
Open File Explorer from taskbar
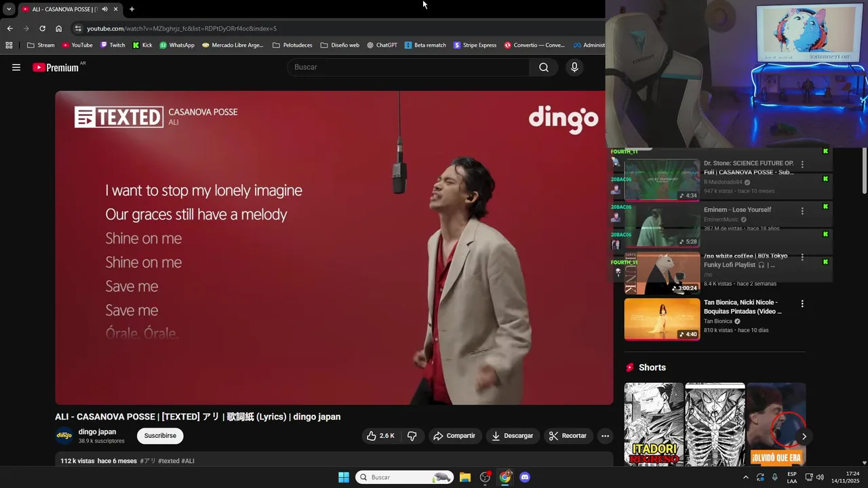point(465,477)
